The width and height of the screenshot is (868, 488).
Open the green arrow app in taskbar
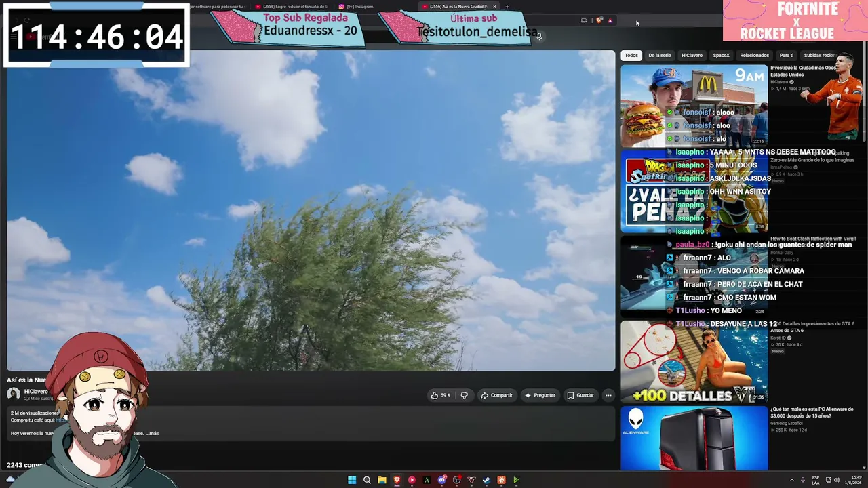tap(516, 480)
